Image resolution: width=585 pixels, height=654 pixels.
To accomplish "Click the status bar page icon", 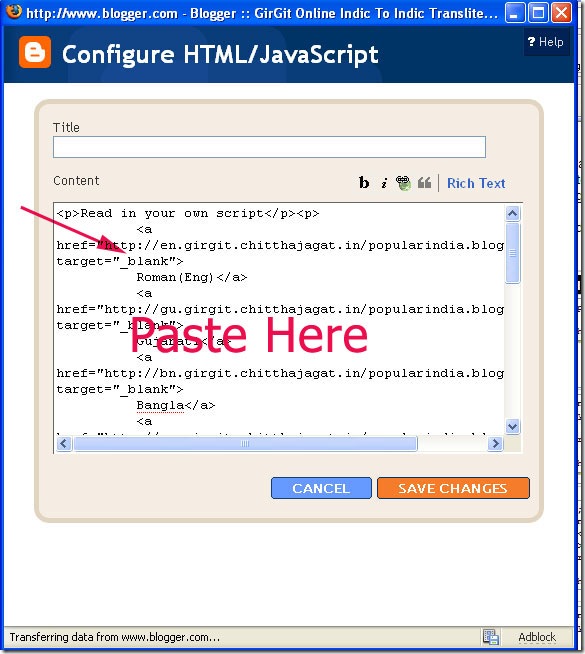I will coord(491,636).
